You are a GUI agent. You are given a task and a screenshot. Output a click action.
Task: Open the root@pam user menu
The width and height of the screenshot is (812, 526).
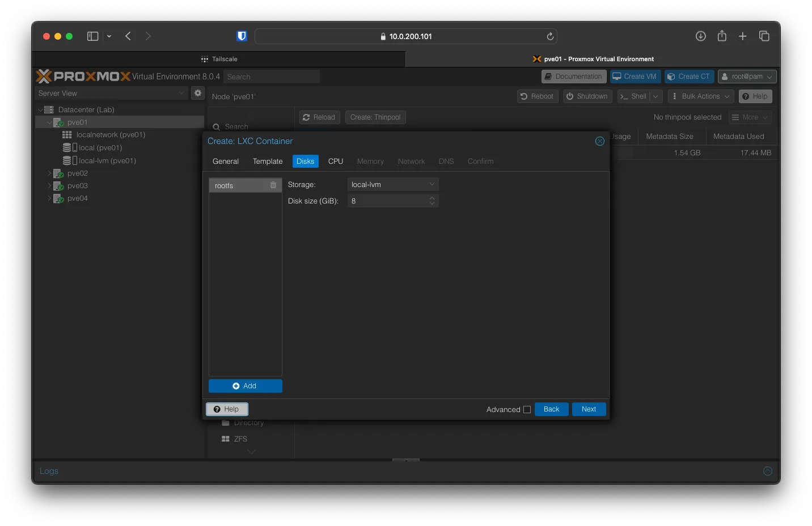tap(747, 77)
